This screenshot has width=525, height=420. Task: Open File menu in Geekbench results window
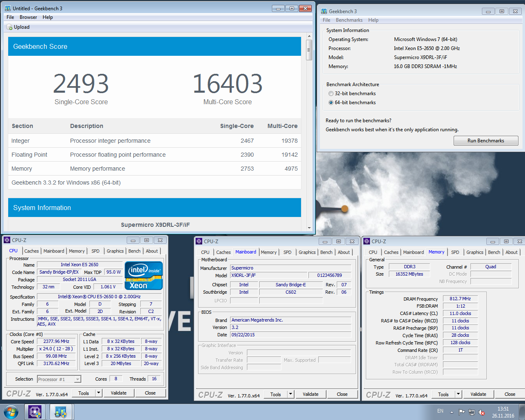coord(10,17)
